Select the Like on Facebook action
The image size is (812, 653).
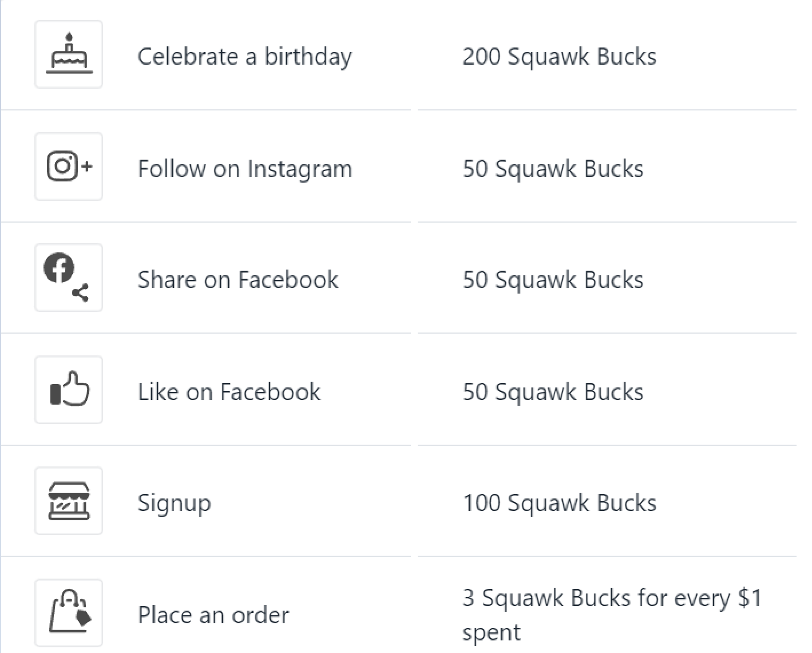click(x=229, y=392)
